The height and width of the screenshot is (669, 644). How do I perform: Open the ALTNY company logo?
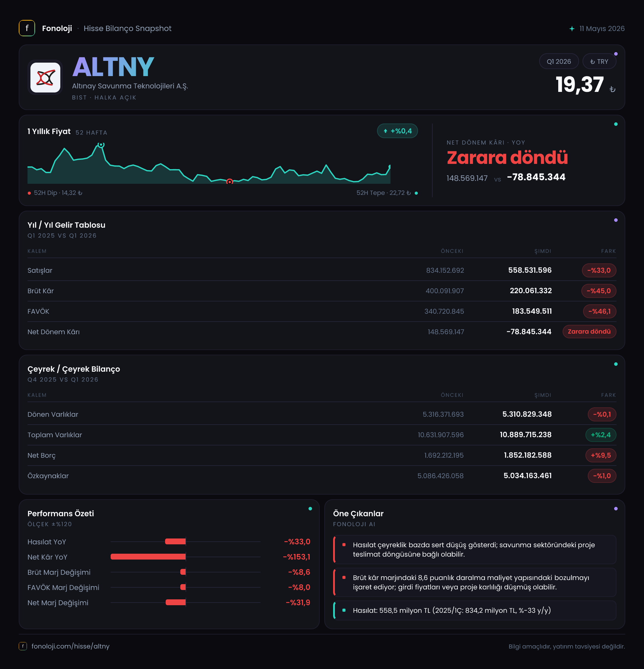pos(45,78)
